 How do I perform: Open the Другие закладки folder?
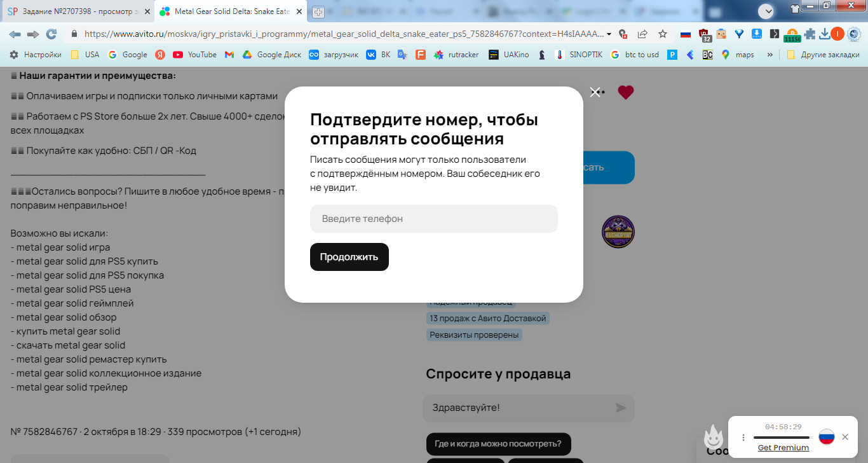823,55
